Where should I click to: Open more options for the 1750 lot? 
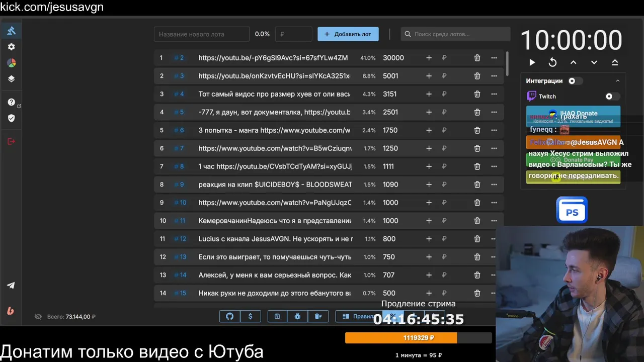click(x=494, y=130)
